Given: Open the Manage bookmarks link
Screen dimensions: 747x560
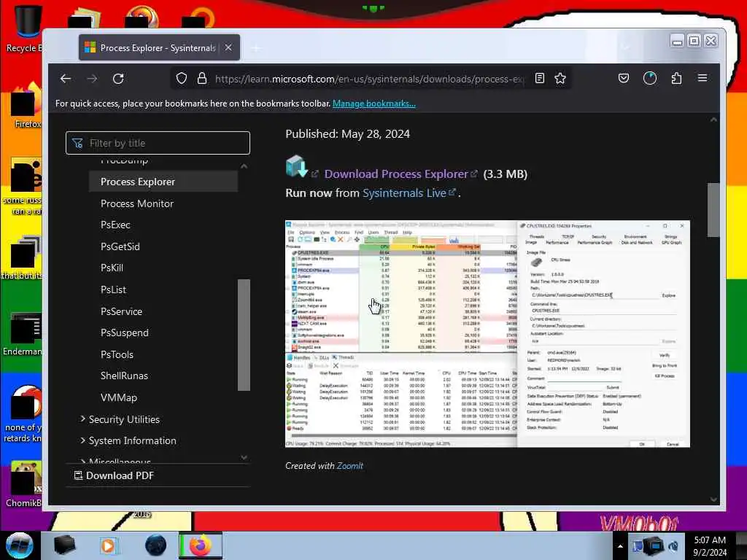Looking at the screenshot, I should pos(374,104).
